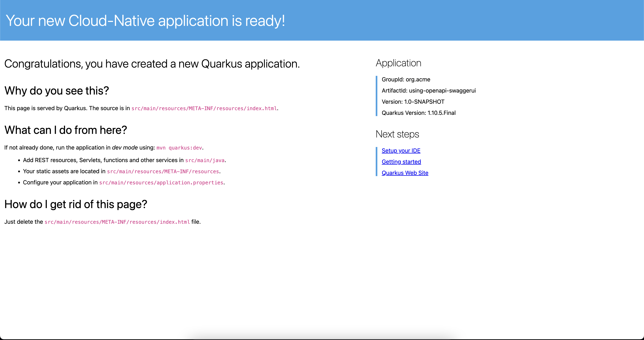Visit the Quarkus Web Site link
644x340 pixels.
405,173
